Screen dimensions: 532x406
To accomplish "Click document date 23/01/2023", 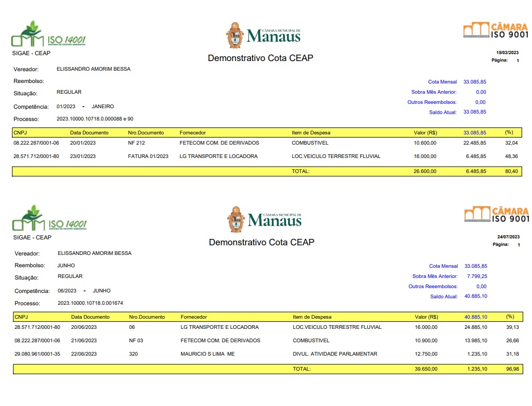I will tap(83, 156).
